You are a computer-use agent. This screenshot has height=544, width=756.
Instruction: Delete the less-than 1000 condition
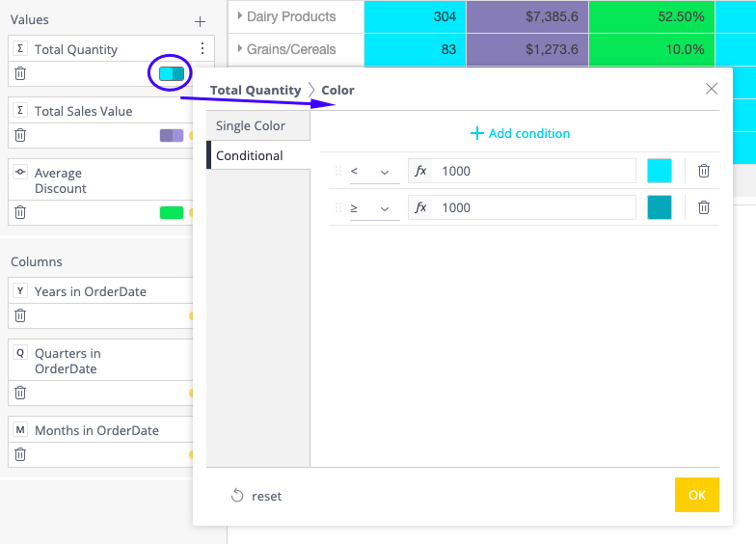pyautogui.click(x=704, y=171)
